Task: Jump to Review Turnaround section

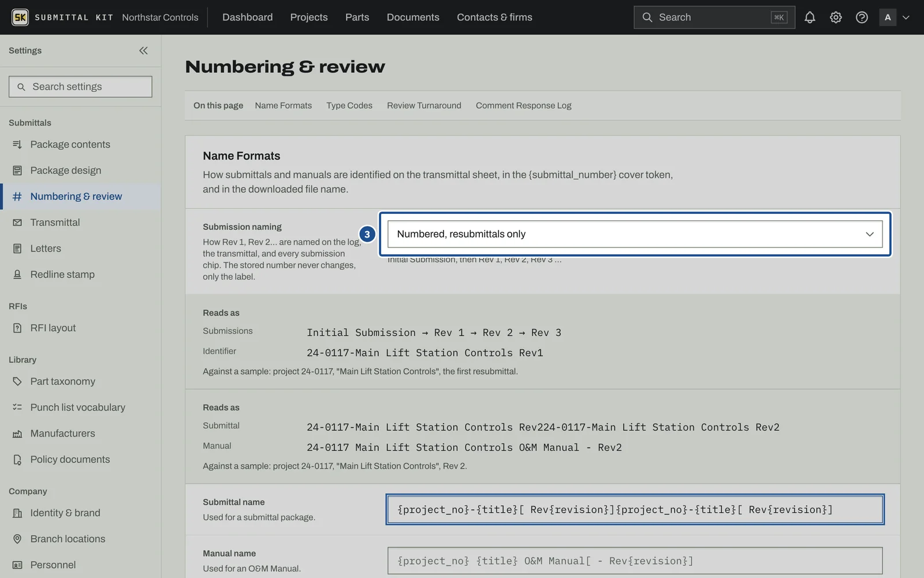Action: coord(424,105)
